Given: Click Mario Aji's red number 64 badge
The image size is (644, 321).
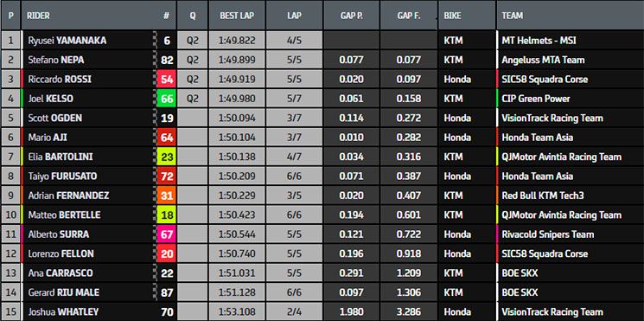Looking at the screenshot, I should click(166, 138).
